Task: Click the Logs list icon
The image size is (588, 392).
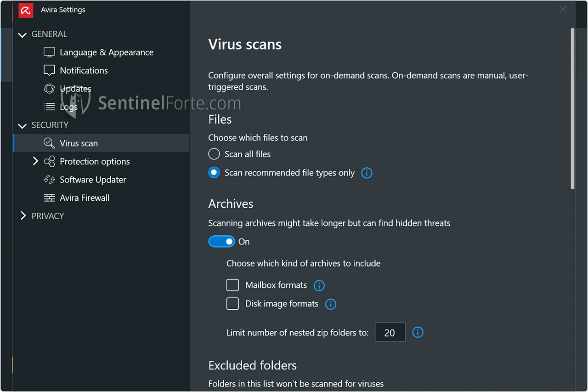Action: point(49,107)
